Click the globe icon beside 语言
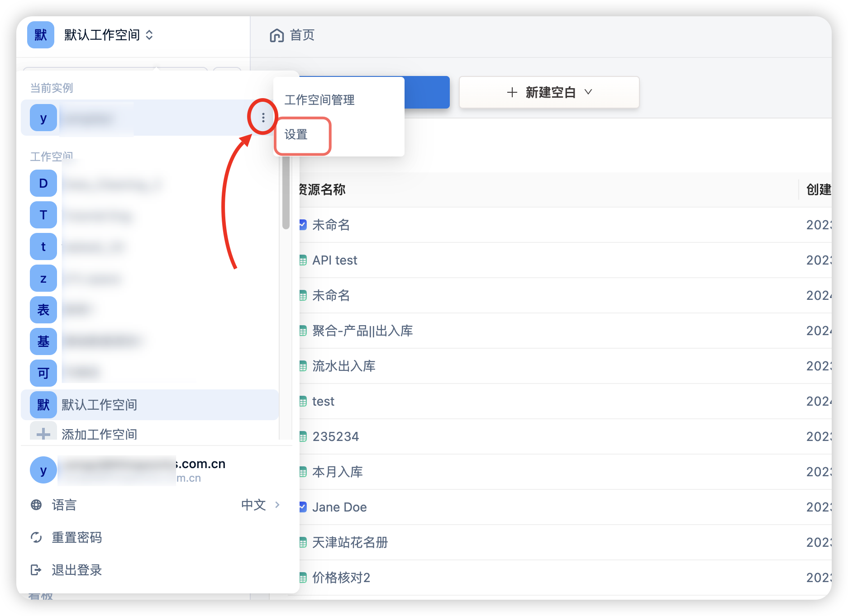 [36, 505]
